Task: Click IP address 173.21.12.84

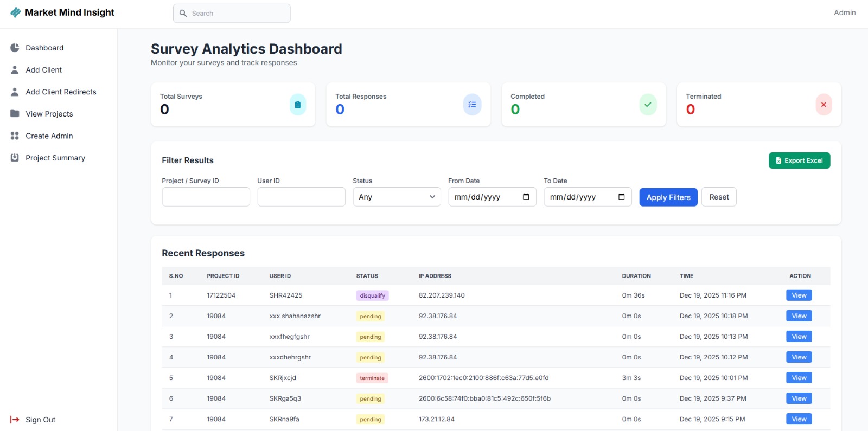Action: (x=437, y=419)
